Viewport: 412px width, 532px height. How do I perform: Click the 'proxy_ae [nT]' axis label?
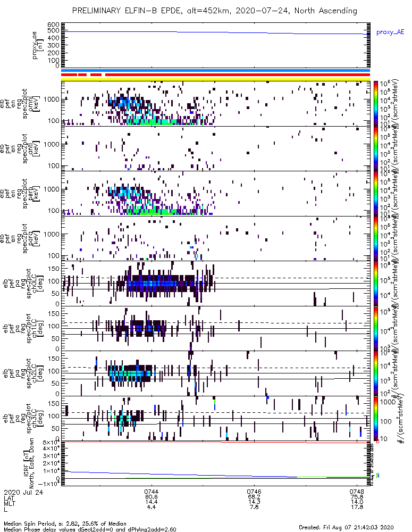tap(38, 45)
